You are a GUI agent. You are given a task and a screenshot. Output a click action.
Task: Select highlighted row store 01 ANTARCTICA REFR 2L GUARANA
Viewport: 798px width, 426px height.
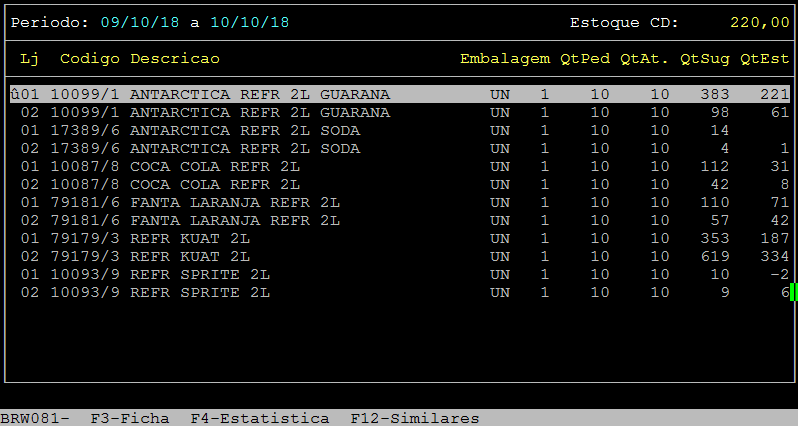pyautogui.click(x=400, y=94)
